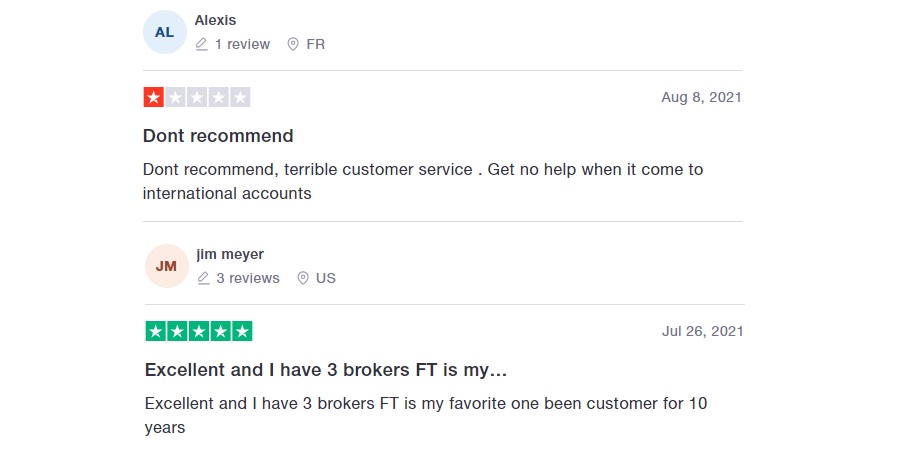Viewport: 900px width, 450px height.
Task: Click the "1 review" count text
Action: (x=242, y=44)
